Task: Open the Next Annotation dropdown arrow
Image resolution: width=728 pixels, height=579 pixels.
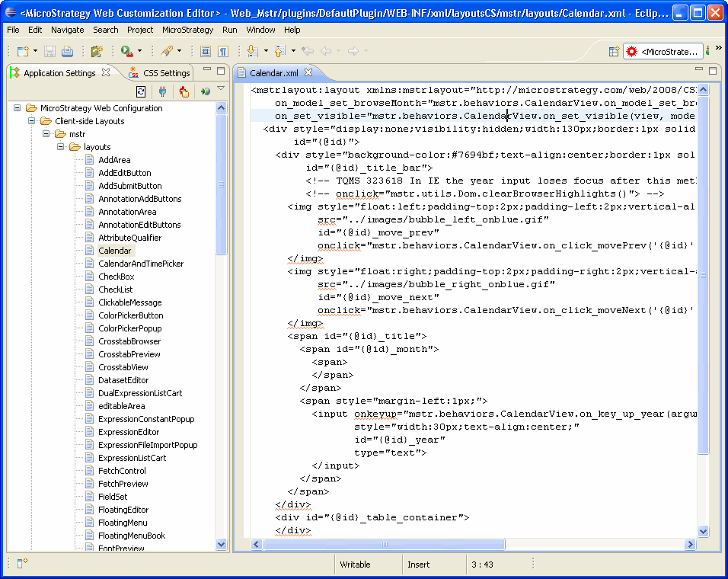Action: click(x=266, y=51)
